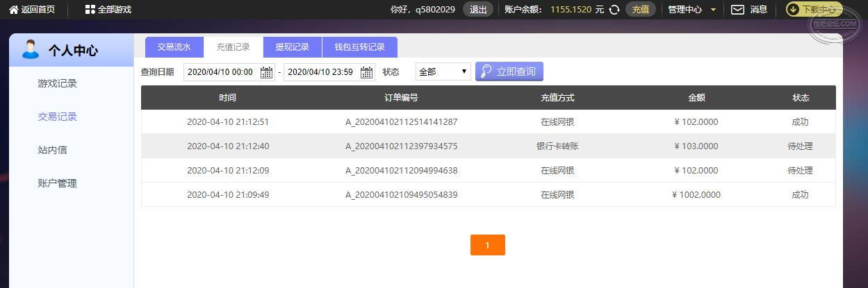Focus the start date field 2020/04/10 00:00

pos(229,72)
